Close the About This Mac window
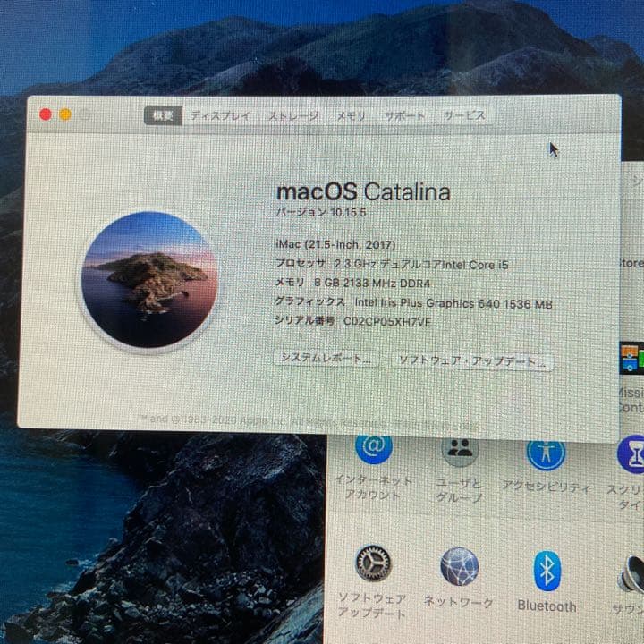 click(x=46, y=114)
